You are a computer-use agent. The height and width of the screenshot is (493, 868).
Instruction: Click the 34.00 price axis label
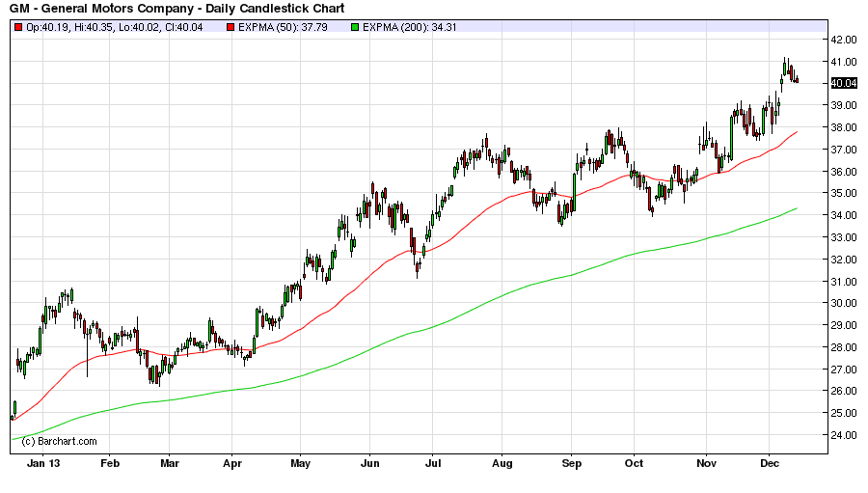tap(844, 215)
